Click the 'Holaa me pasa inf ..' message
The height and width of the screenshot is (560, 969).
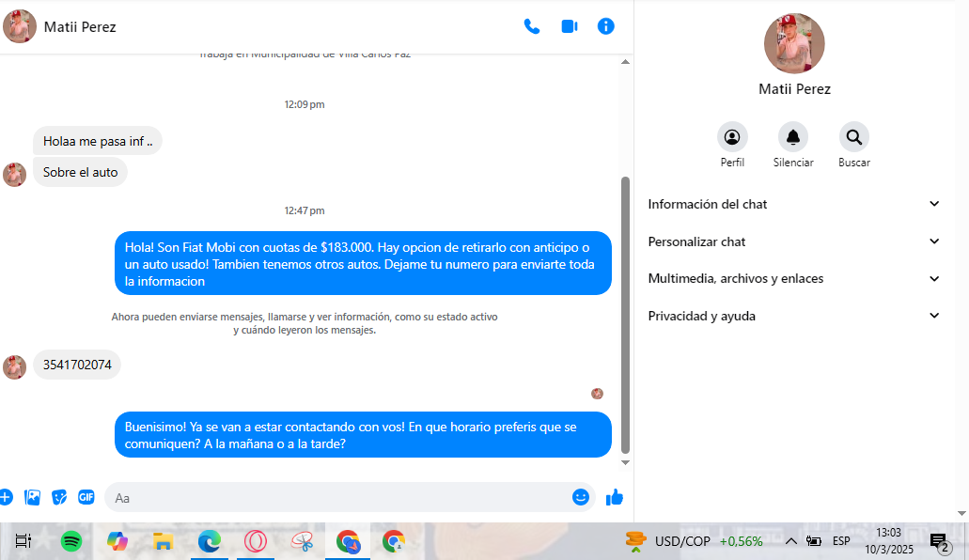pos(98,141)
